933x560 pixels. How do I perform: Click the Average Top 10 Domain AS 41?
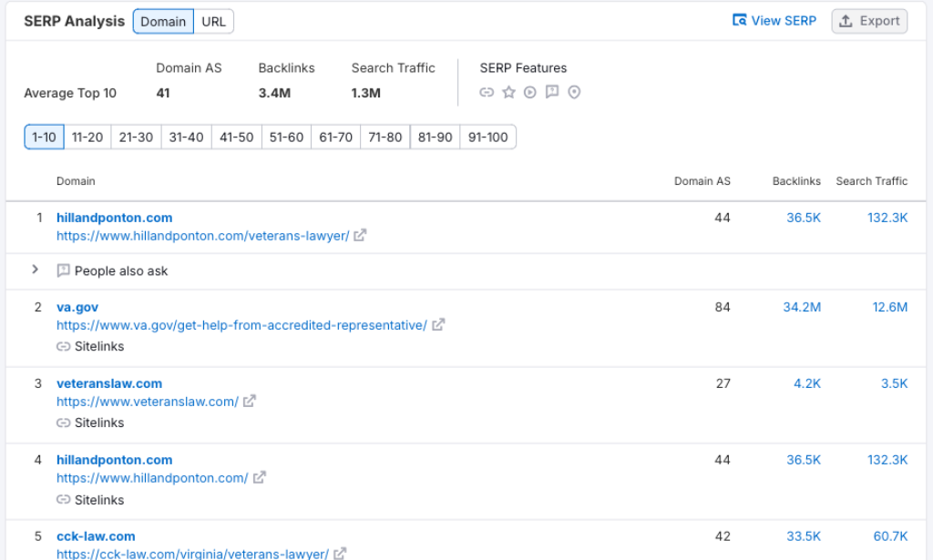pyautogui.click(x=163, y=93)
